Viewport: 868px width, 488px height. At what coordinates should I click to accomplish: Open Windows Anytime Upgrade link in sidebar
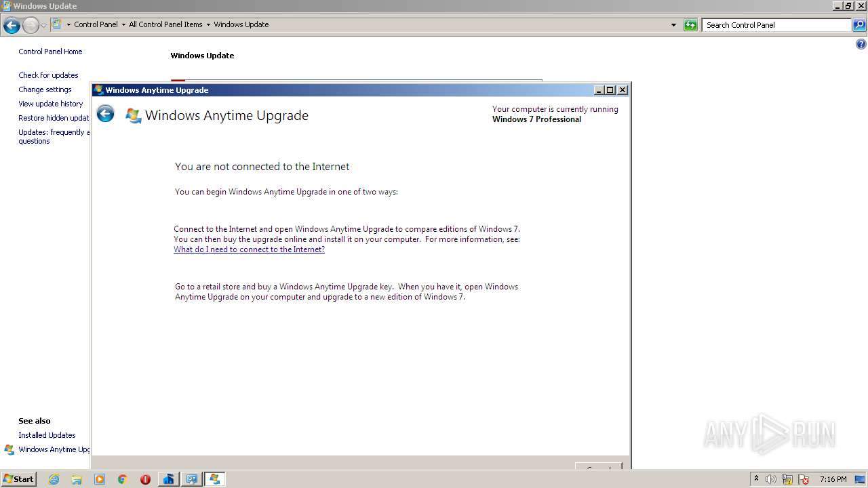[54, 449]
